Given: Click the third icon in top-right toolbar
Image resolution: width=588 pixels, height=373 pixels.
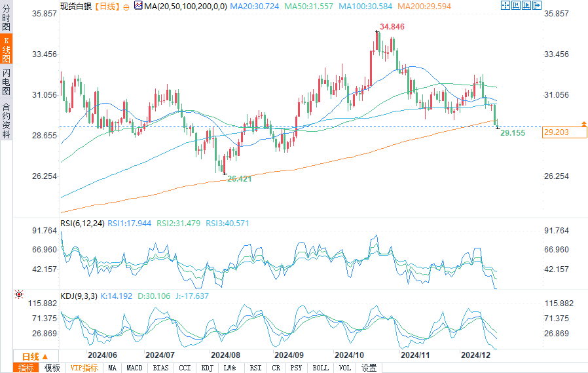Looking at the screenshot, I should [x=525, y=6].
